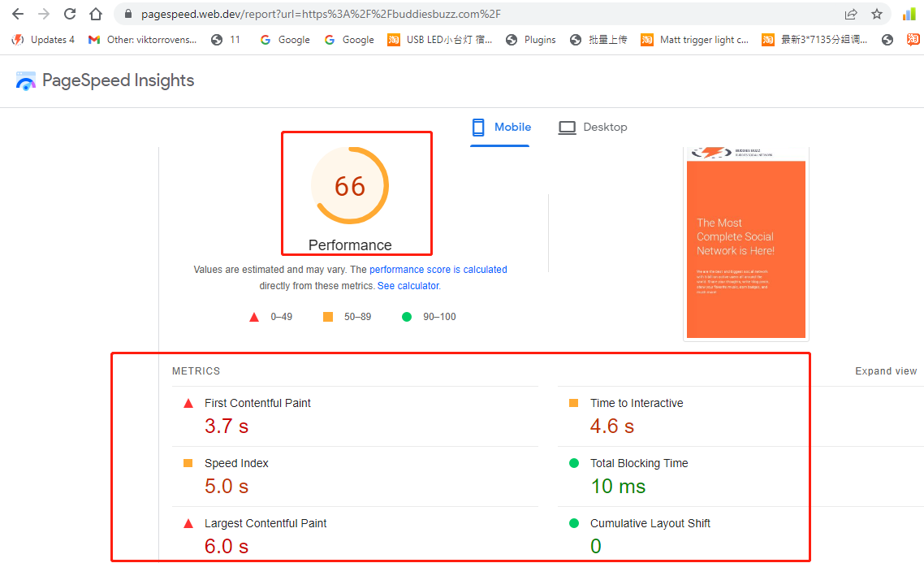Open the PageSpeed Insights logo

[x=105, y=80]
